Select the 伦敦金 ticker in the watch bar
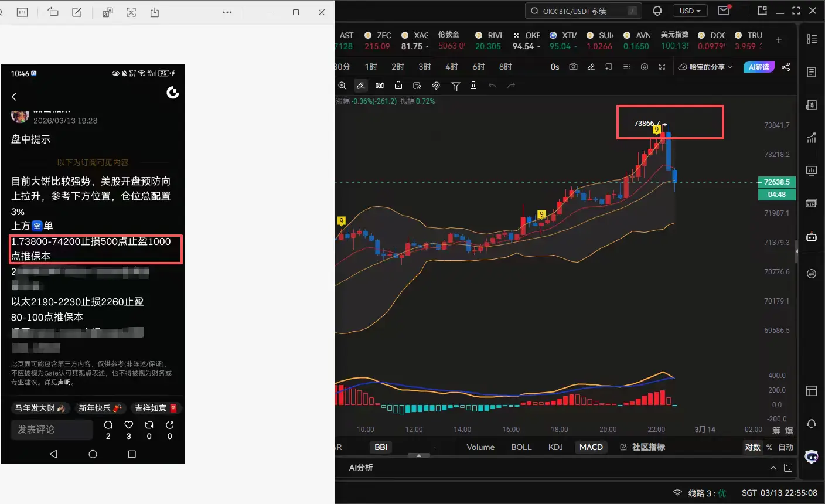The image size is (825, 504). click(451, 40)
